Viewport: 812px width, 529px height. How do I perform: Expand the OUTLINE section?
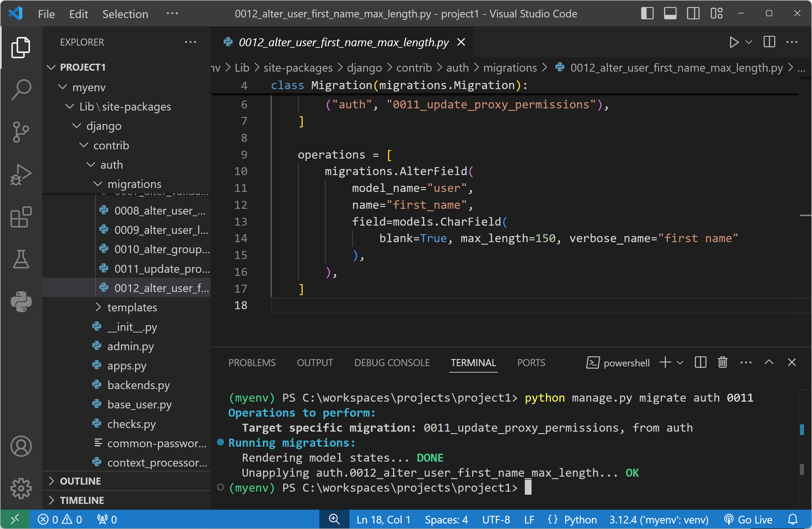(80, 481)
